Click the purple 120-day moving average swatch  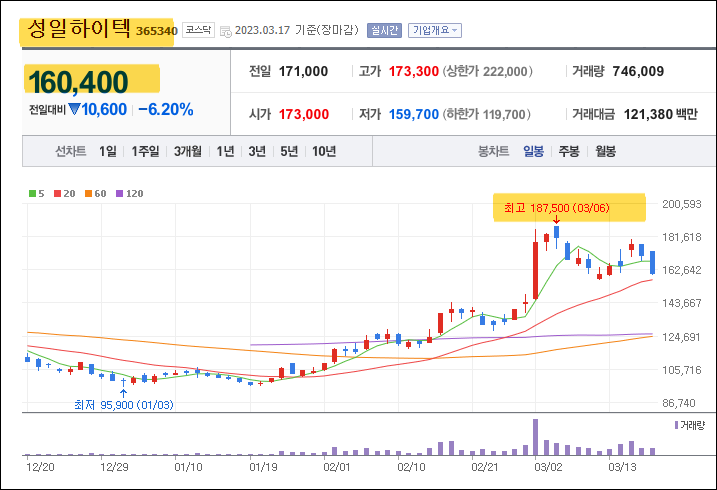pos(119,192)
